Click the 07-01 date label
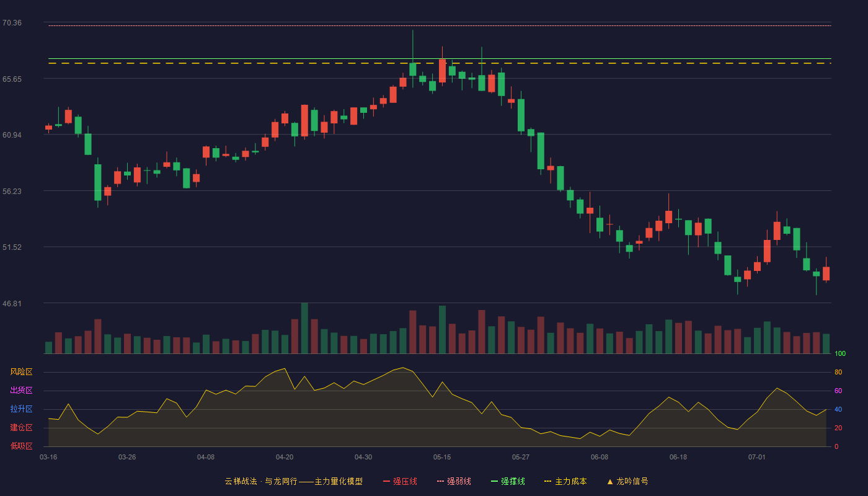This screenshot has height=496, width=868. click(757, 457)
